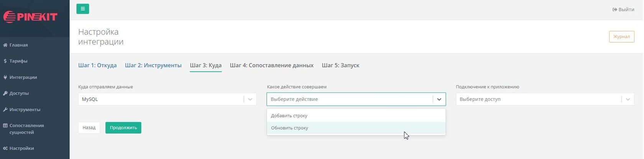
Task: Open Главная from the sidebar
Action: [18, 45]
